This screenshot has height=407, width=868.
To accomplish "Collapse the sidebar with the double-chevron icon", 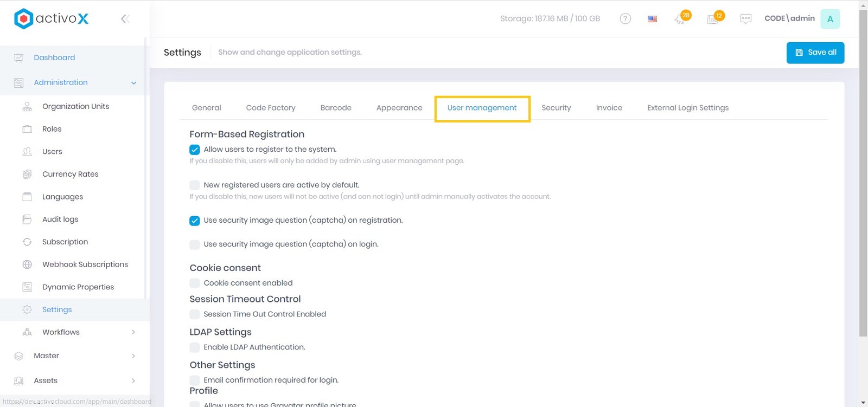I will [125, 19].
